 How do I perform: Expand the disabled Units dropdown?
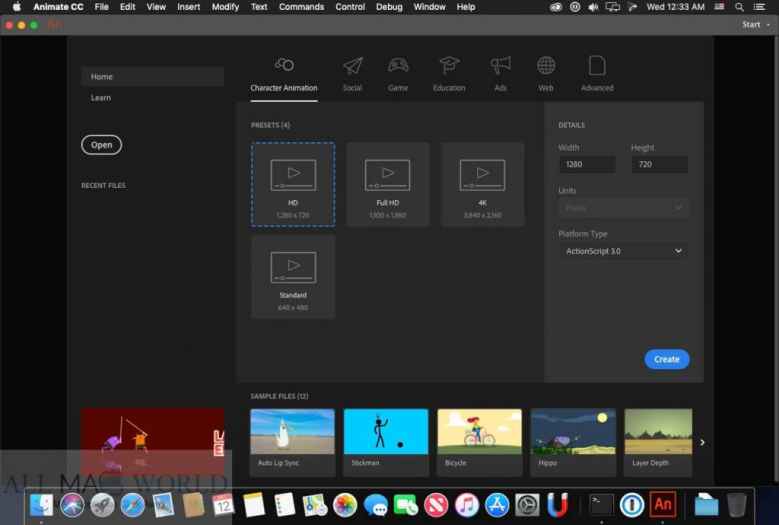pos(623,208)
